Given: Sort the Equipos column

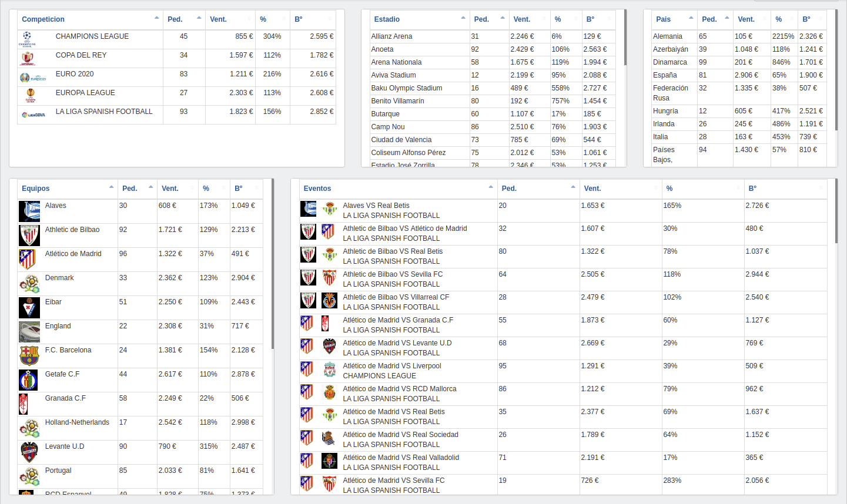Looking at the screenshot, I should click(x=68, y=189).
